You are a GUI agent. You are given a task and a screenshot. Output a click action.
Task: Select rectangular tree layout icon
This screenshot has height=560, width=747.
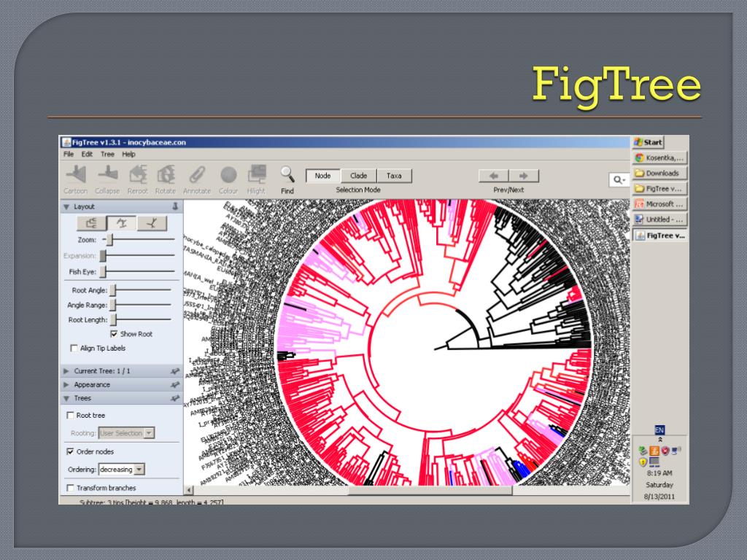coord(91,223)
